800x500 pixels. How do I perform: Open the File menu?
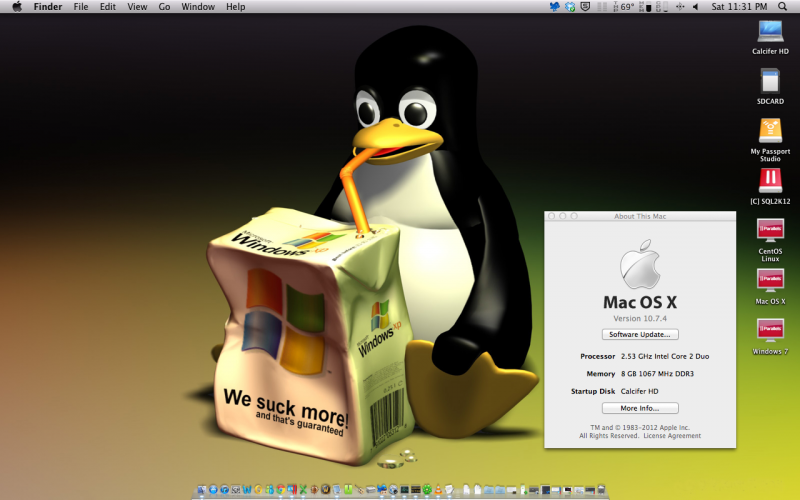coord(81,7)
